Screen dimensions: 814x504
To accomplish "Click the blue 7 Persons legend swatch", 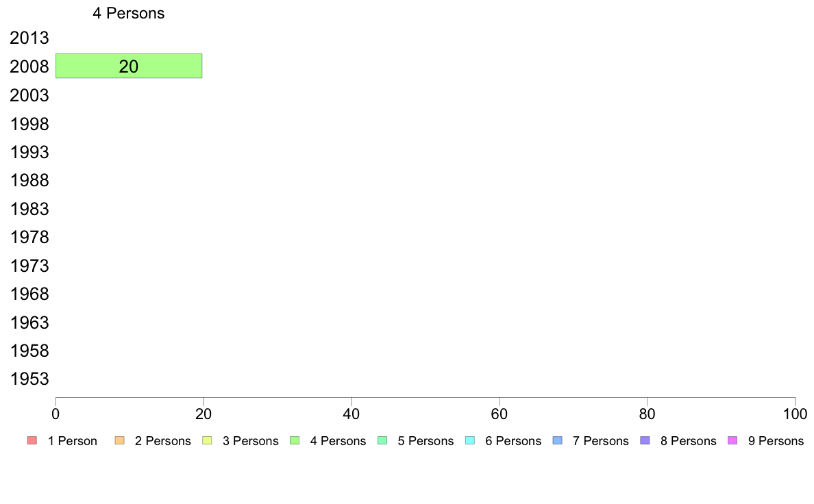I will (557, 440).
